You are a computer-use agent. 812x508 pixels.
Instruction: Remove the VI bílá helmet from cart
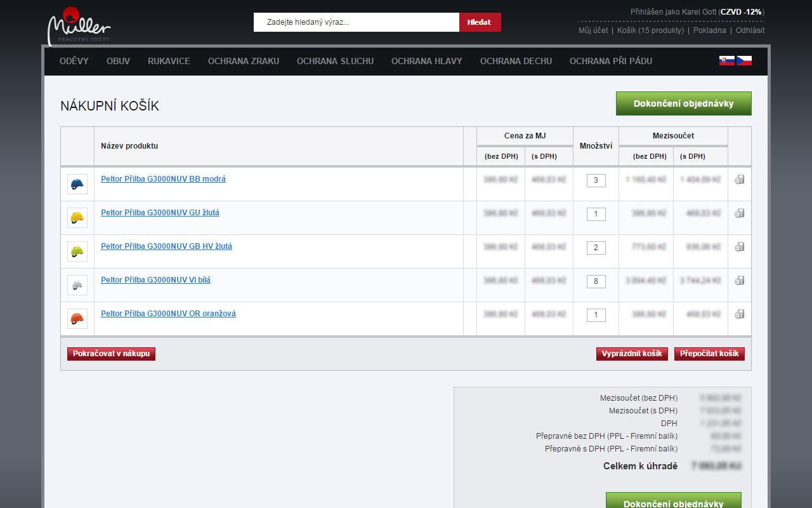740,281
